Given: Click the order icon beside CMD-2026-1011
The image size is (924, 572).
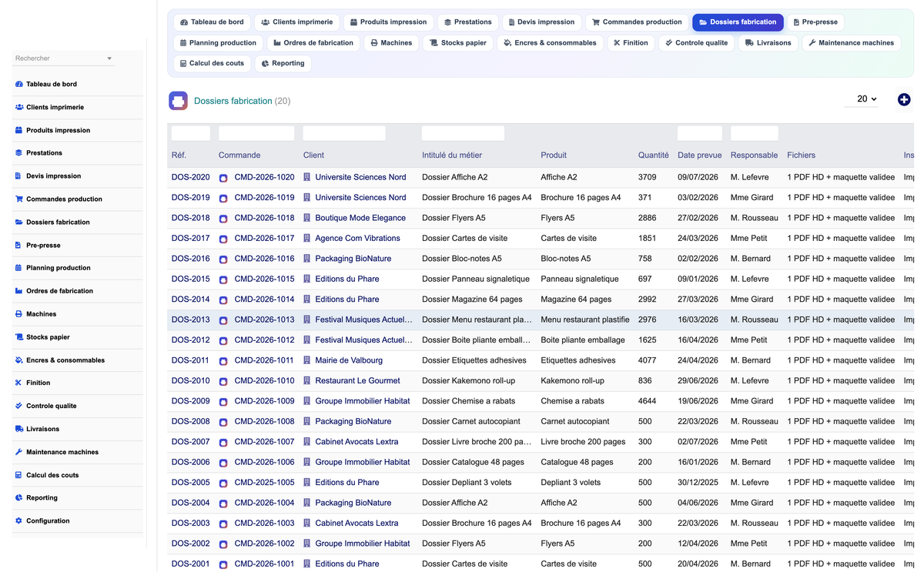Looking at the screenshot, I should point(223,361).
